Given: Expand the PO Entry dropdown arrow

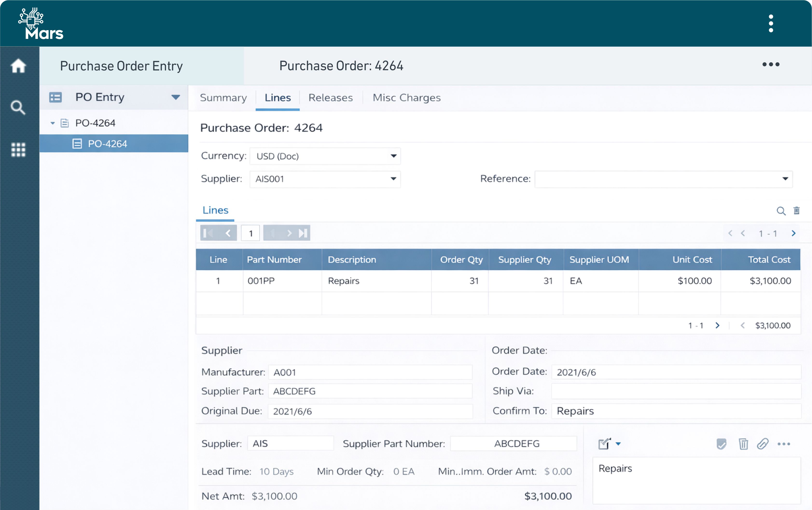Looking at the screenshot, I should (175, 97).
